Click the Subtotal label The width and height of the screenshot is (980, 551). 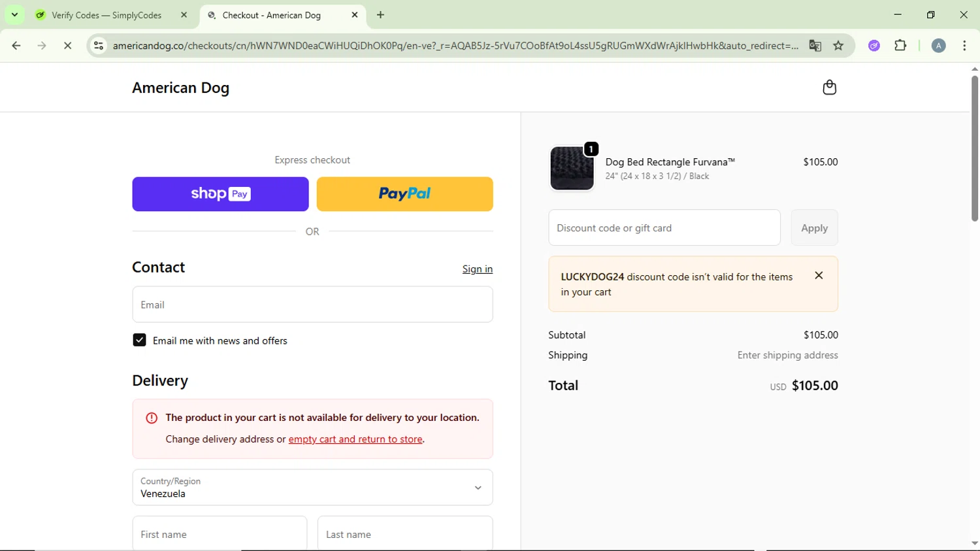click(x=566, y=335)
